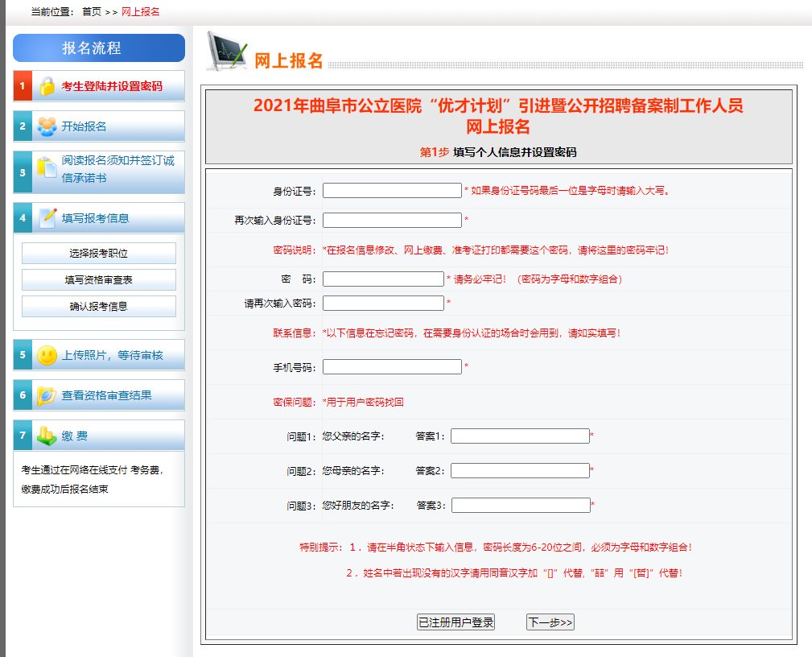Click the folder search icon beside 查看资格审查结果
Image resolution: width=812 pixels, height=657 pixels.
click(x=47, y=395)
